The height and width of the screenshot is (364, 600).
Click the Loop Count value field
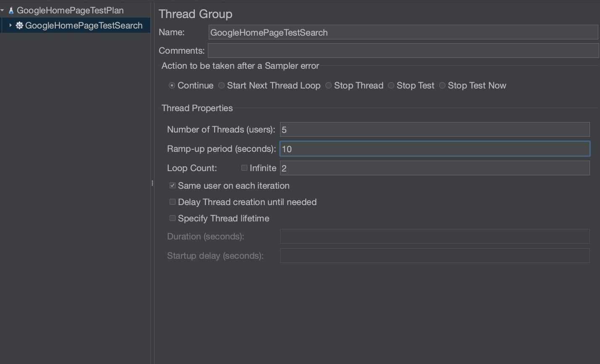[x=435, y=168]
